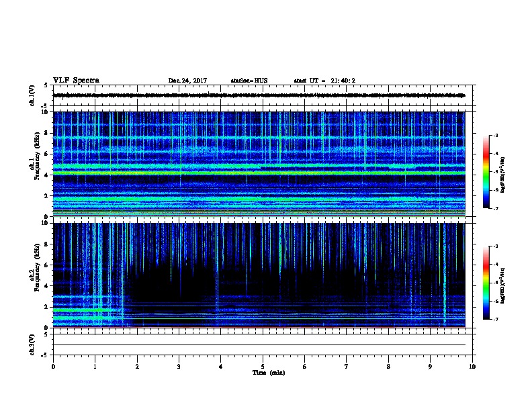
Task: Click the time-axis tick label "1"
Action: pos(95,367)
